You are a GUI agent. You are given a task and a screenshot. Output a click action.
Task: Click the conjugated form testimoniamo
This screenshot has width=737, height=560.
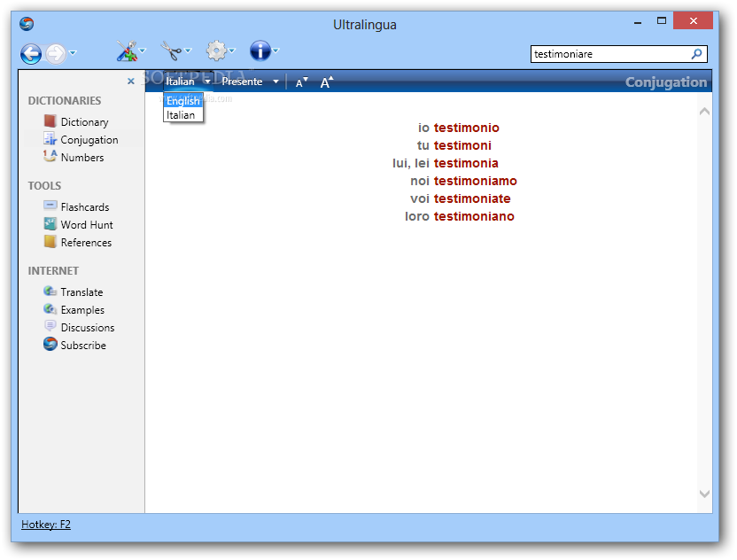[x=475, y=181]
